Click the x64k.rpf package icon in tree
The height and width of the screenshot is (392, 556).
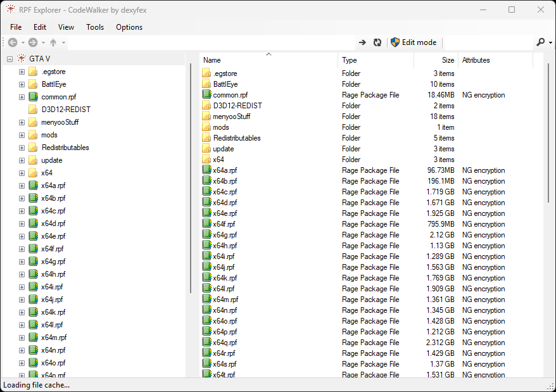pos(33,312)
